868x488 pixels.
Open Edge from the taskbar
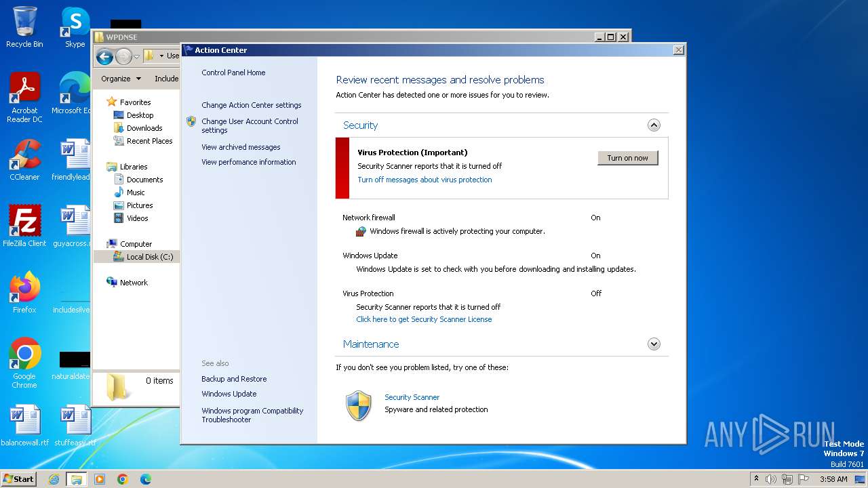pyautogui.click(x=146, y=479)
